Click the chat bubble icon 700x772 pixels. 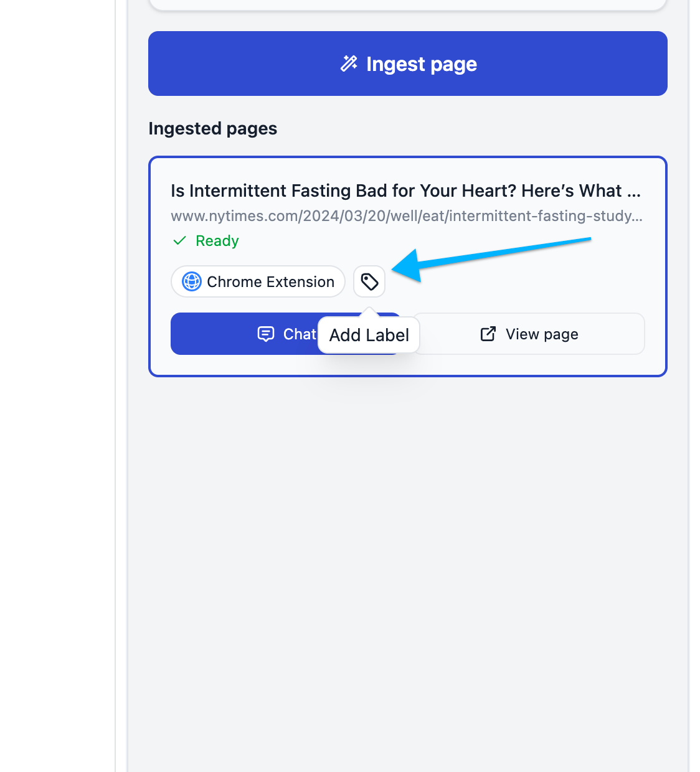[x=266, y=334]
